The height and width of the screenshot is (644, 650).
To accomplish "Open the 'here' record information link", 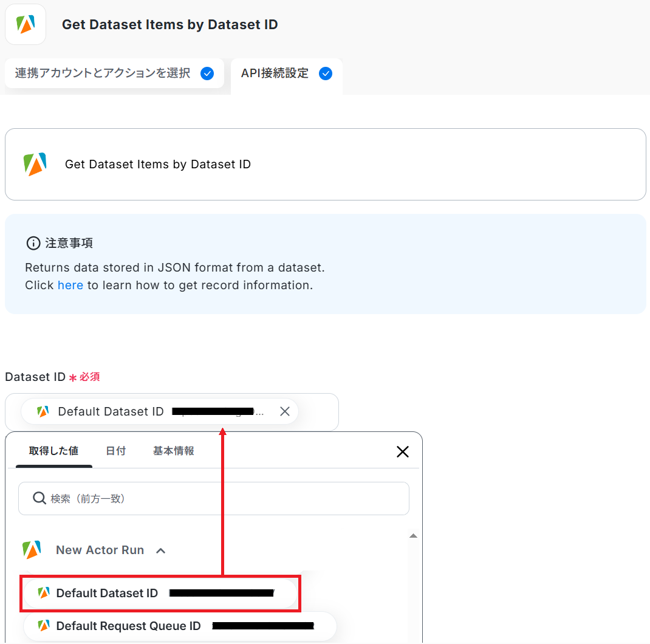I will (70, 286).
